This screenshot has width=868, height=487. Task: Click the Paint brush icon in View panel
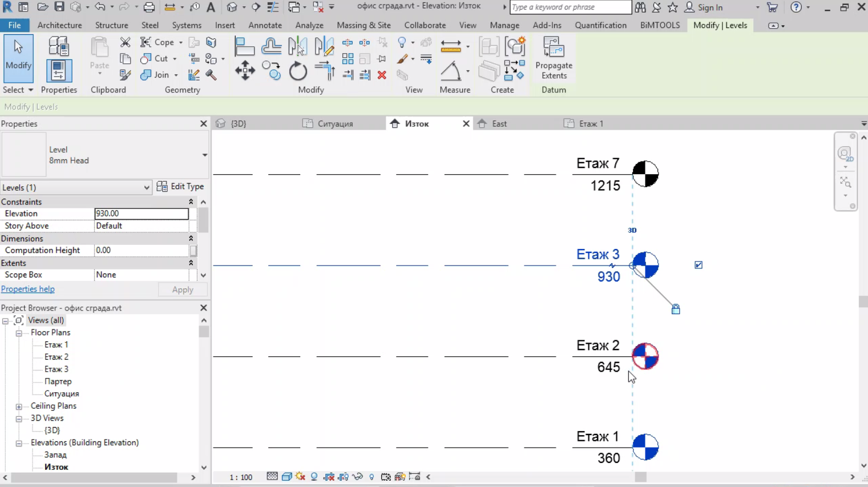coord(402,59)
